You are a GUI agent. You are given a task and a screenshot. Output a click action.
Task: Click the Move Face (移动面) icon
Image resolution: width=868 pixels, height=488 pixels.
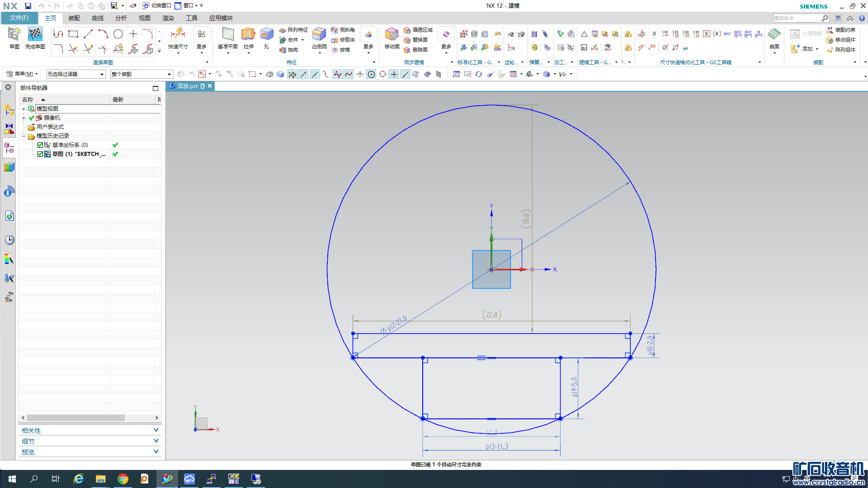click(392, 34)
